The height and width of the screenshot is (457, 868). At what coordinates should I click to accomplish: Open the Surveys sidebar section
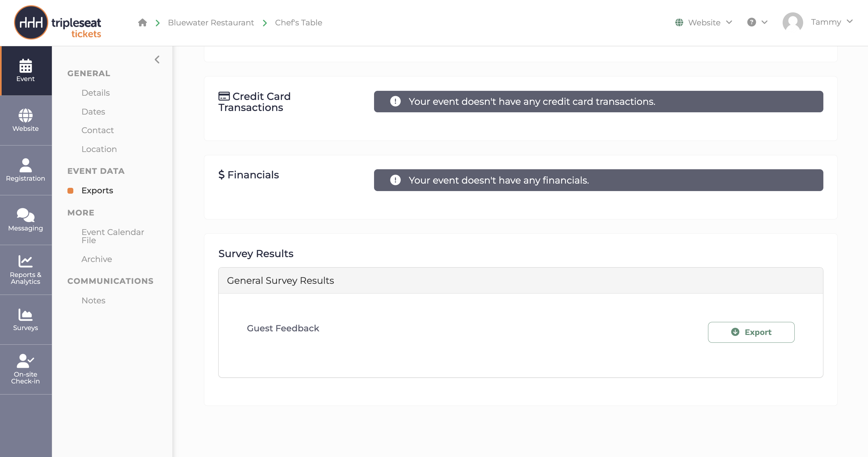click(26, 320)
